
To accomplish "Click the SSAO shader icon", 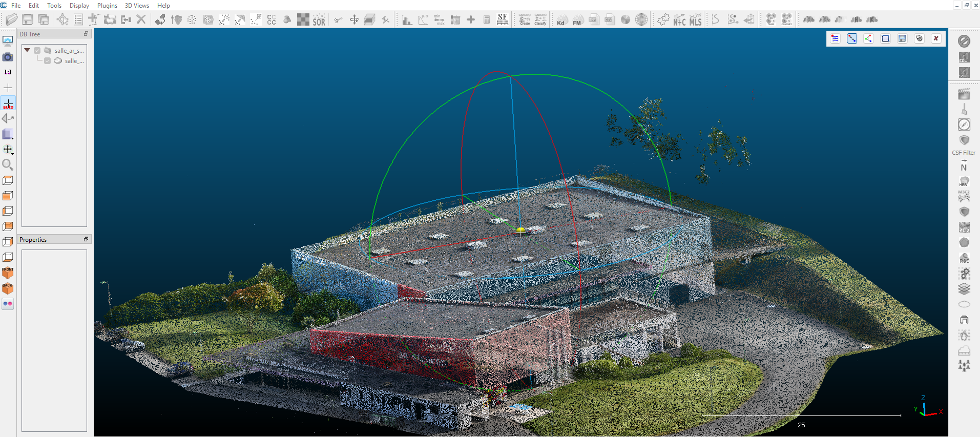I will [x=964, y=73].
